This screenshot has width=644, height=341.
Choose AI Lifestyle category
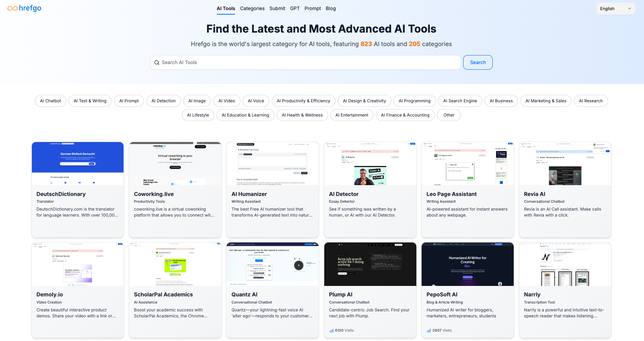click(x=198, y=115)
